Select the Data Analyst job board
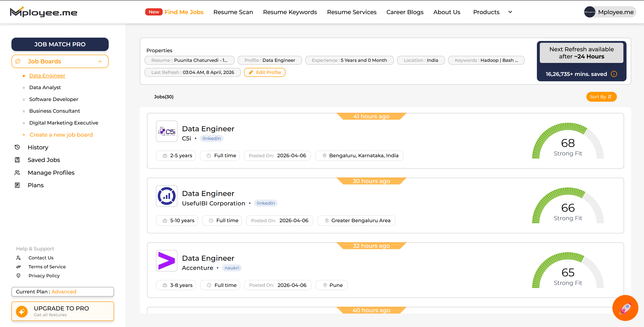The height and width of the screenshot is (327, 644). 45,87
